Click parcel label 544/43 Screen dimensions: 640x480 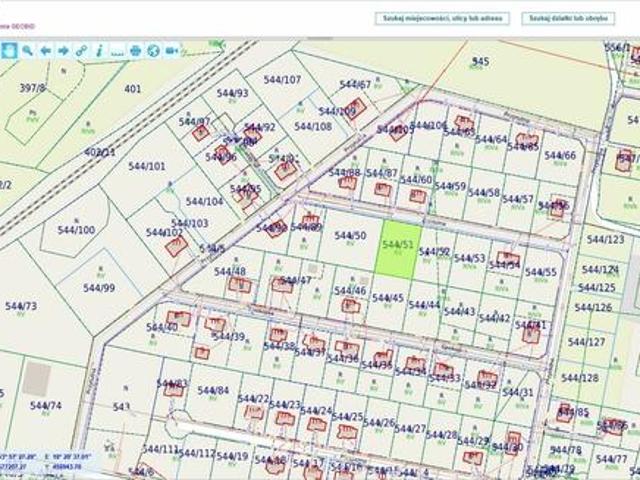(460, 311)
